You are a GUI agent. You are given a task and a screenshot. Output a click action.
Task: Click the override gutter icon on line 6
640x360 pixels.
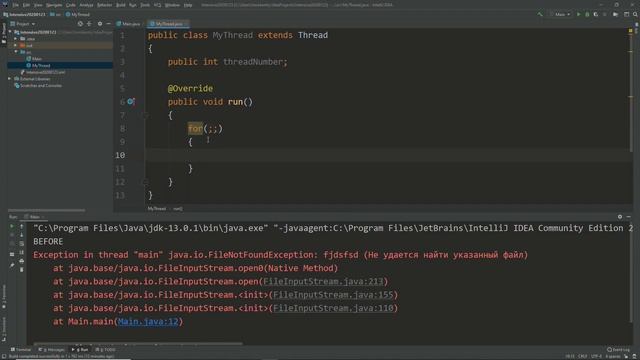(x=131, y=102)
